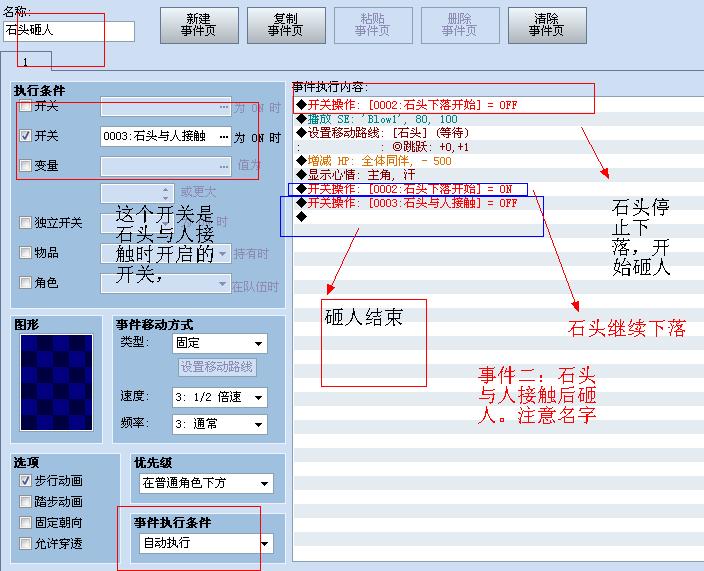This screenshot has height=571, width=704.
Task: Select command 开关操作 0002 石头下落开始 = OFF
Action: coord(498,105)
